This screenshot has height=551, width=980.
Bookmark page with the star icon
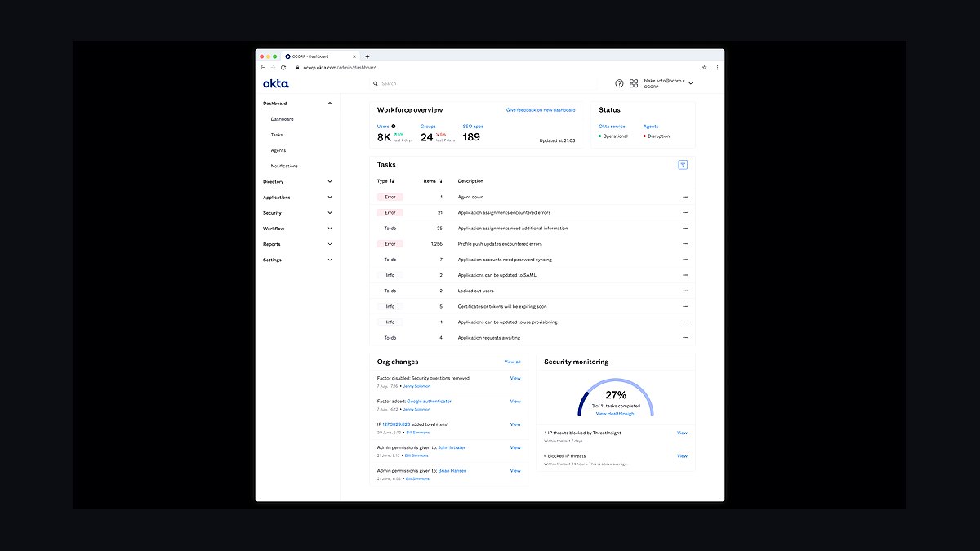(705, 67)
